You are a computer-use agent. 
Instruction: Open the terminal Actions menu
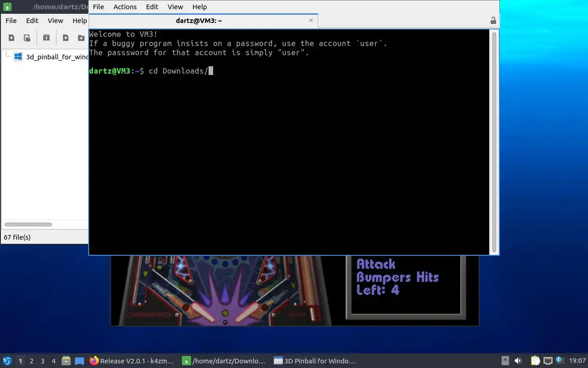click(125, 6)
